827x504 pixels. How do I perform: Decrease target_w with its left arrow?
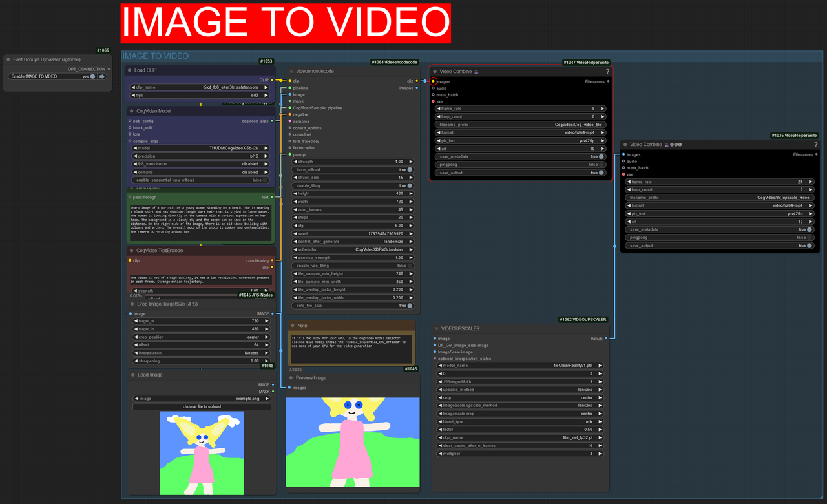point(136,321)
